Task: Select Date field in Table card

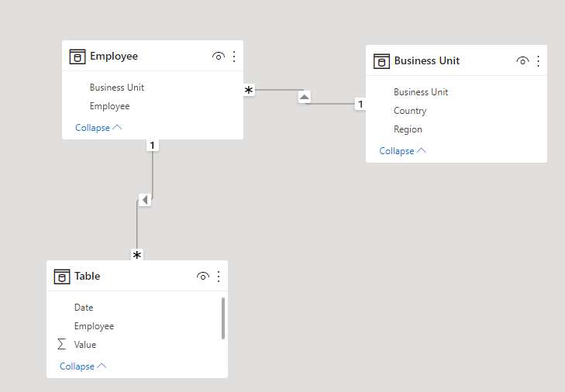Action: click(x=84, y=308)
